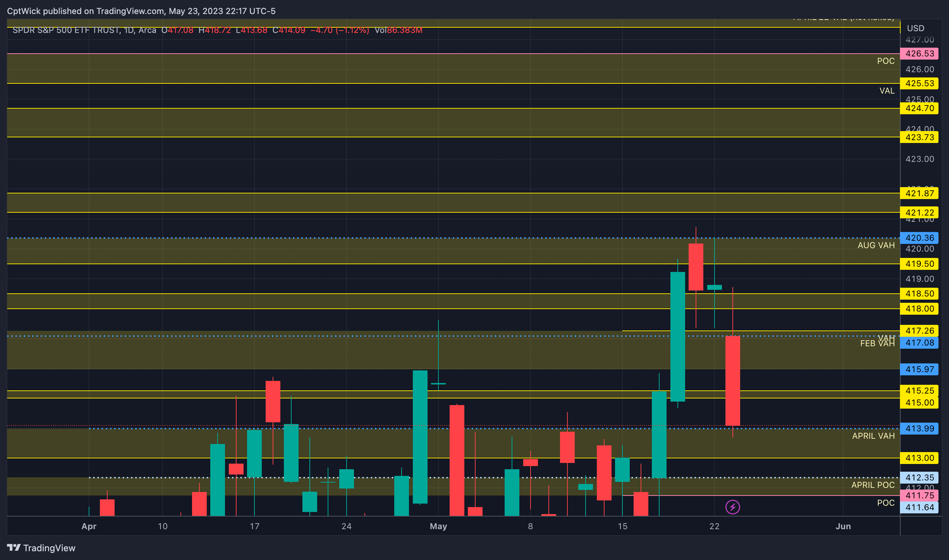Click the VAL label below 425.53
The height and width of the screenshot is (560, 949).
(x=887, y=91)
